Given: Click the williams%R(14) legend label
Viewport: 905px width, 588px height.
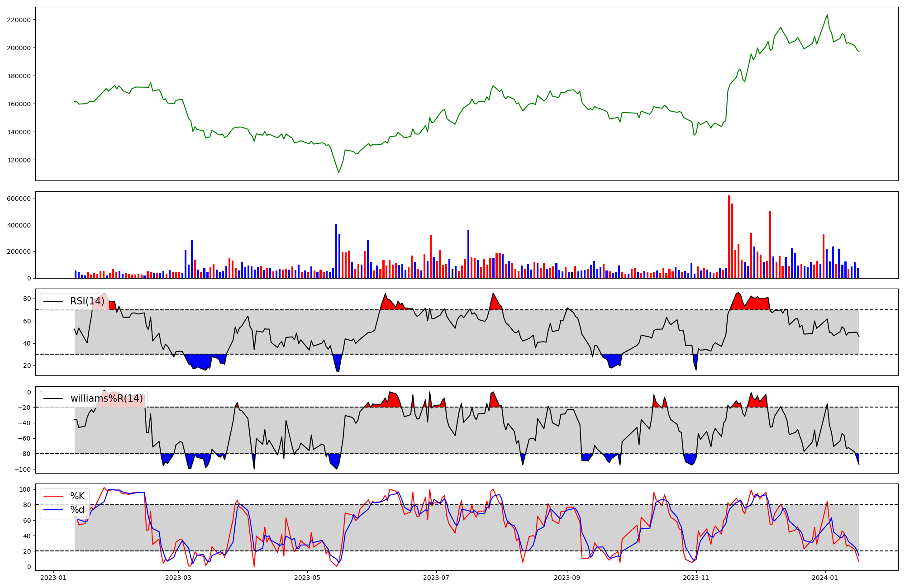Looking at the screenshot, I should click(x=107, y=398).
